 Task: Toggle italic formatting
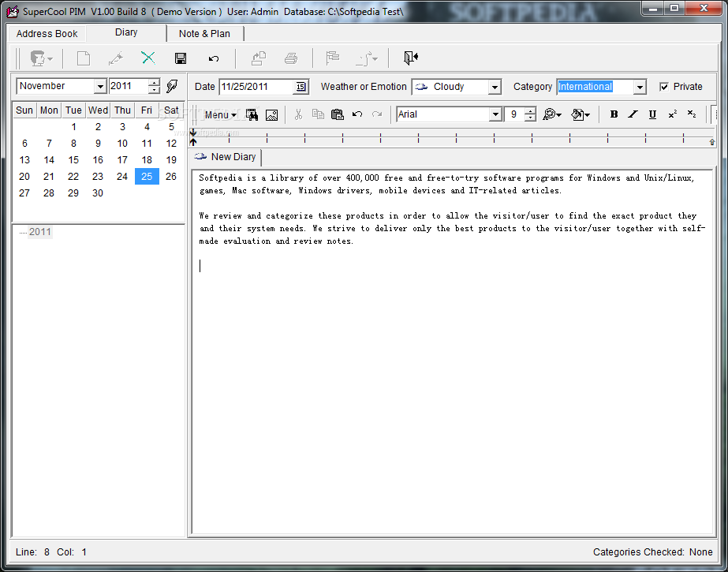(x=633, y=114)
